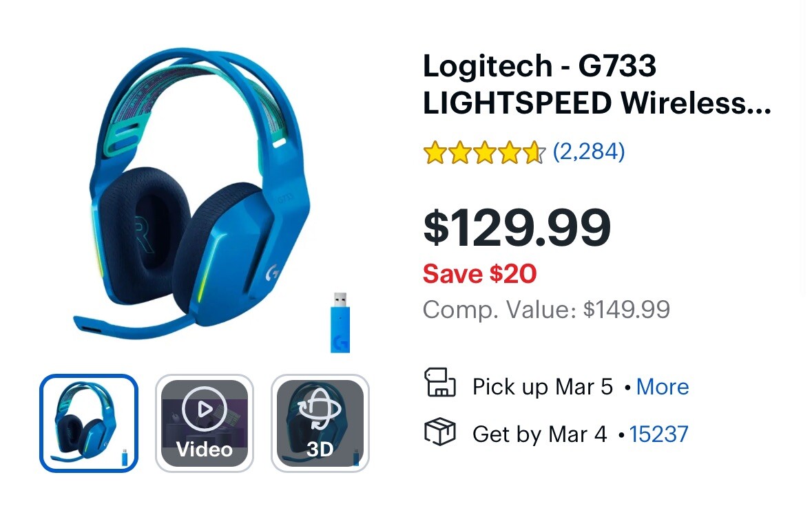The image size is (812, 517).
Task: Open the 3D rotate view thumbnail
Action: (x=320, y=423)
